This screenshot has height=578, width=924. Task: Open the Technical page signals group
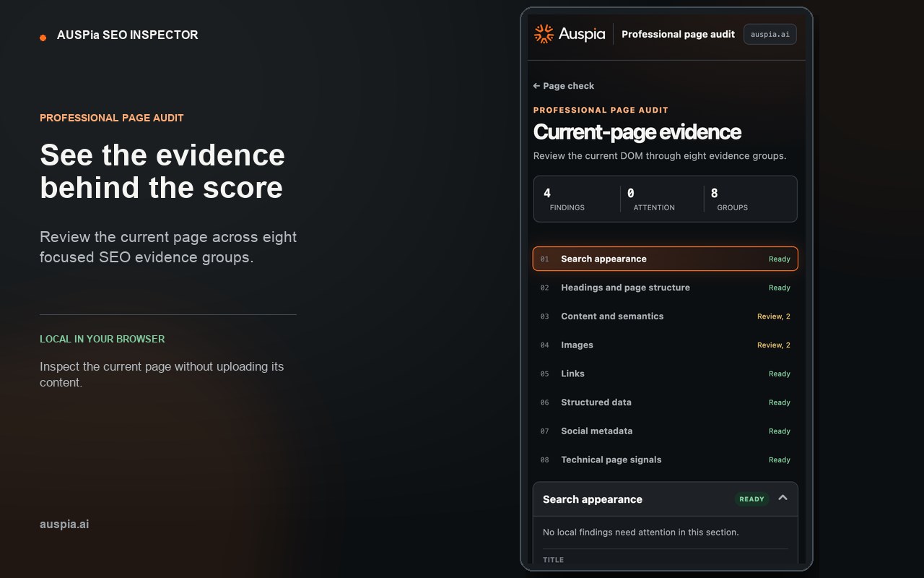tap(666, 460)
